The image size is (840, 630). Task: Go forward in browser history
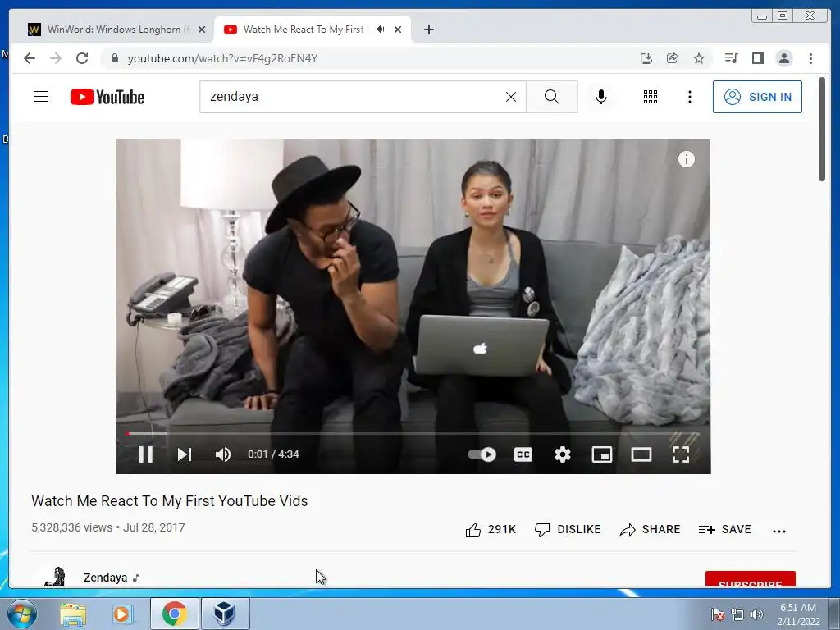pyautogui.click(x=56, y=58)
